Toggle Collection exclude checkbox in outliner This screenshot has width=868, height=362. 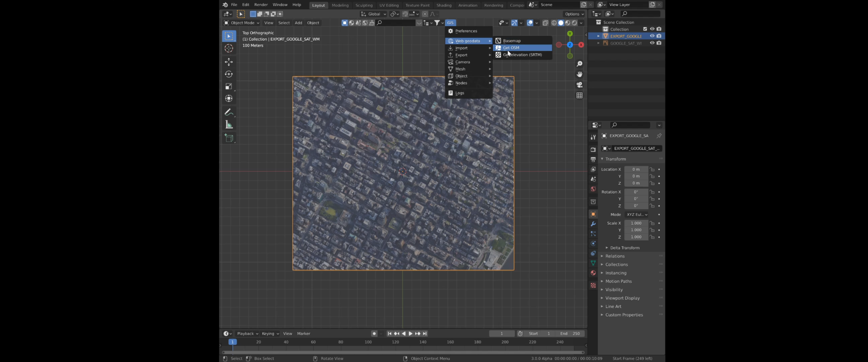point(645,29)
